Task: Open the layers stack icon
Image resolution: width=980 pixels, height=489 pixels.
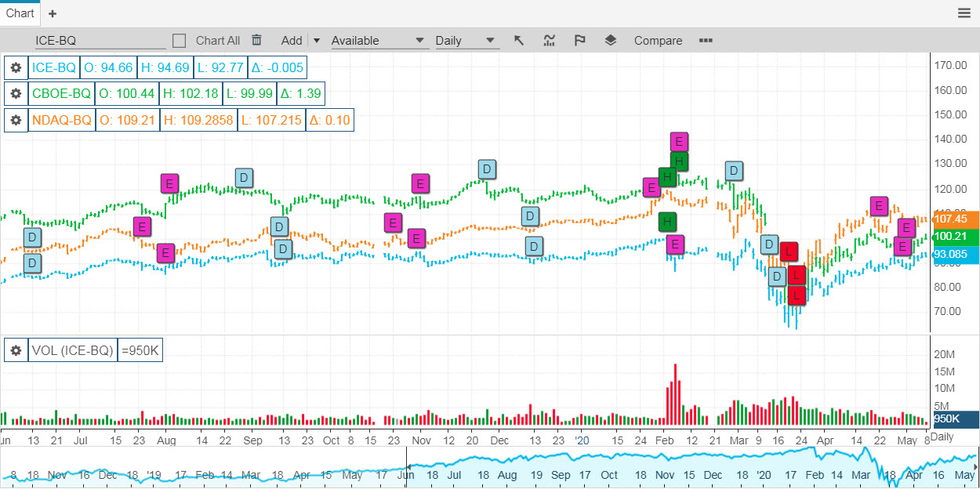Action: (611, 40)
